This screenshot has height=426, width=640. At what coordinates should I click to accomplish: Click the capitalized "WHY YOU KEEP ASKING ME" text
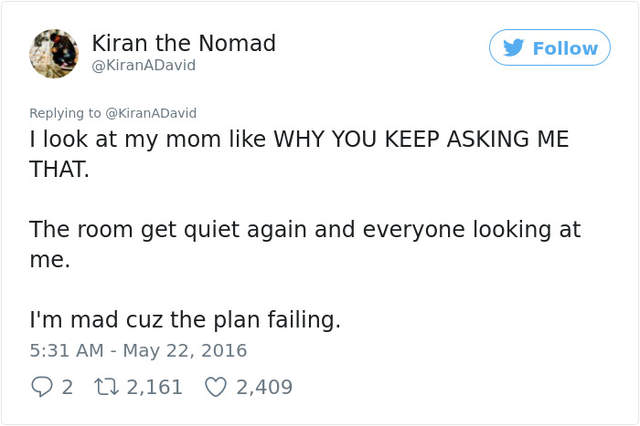412,139
